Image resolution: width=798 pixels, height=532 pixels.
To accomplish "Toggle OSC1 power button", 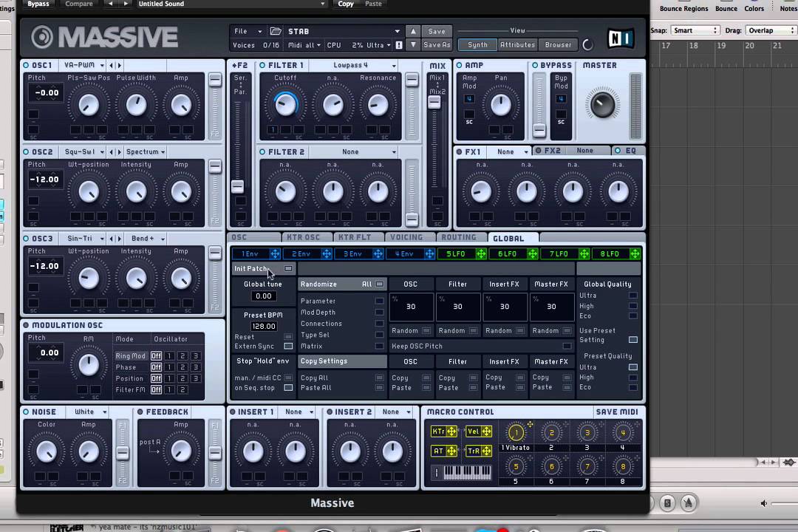I will 26,65.
